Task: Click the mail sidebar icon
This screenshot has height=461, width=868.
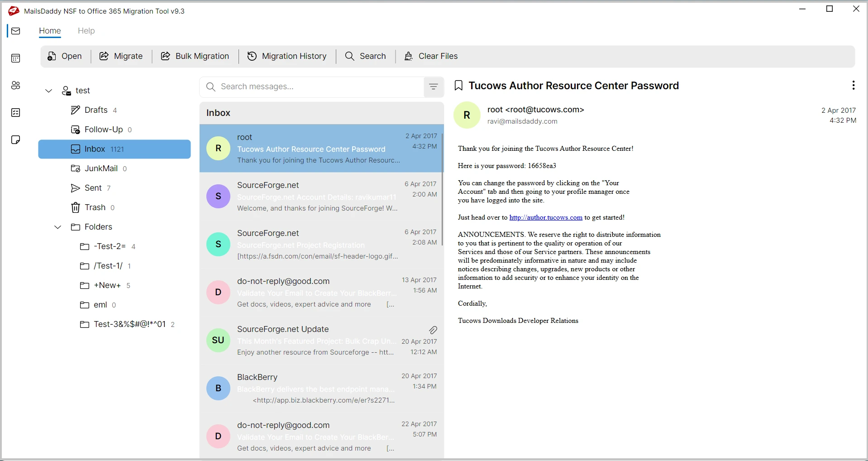Action: [x=16, y=31]
